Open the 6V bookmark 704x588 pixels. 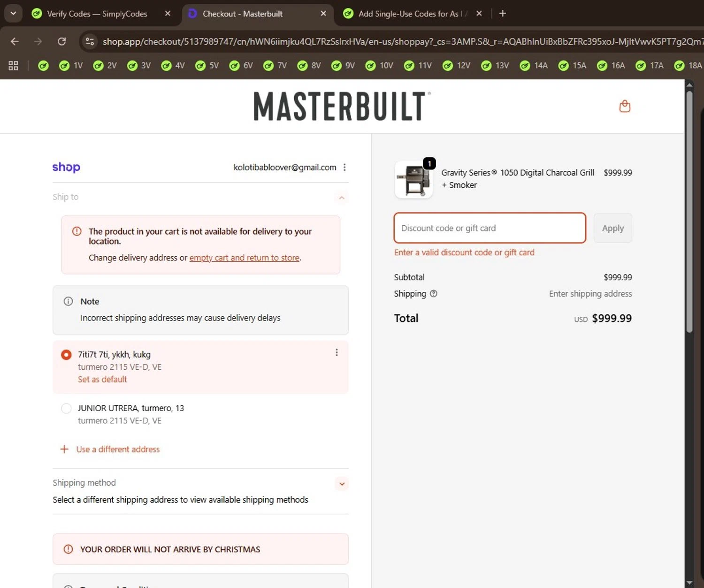point(241,66)
